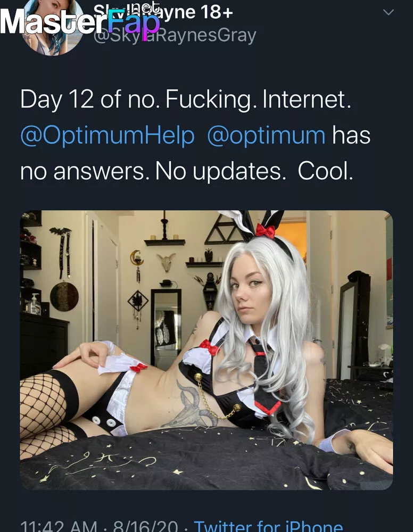Click the 11:42 AM timestamp
This screenshot has height=532, width=413.
[59, 526]
